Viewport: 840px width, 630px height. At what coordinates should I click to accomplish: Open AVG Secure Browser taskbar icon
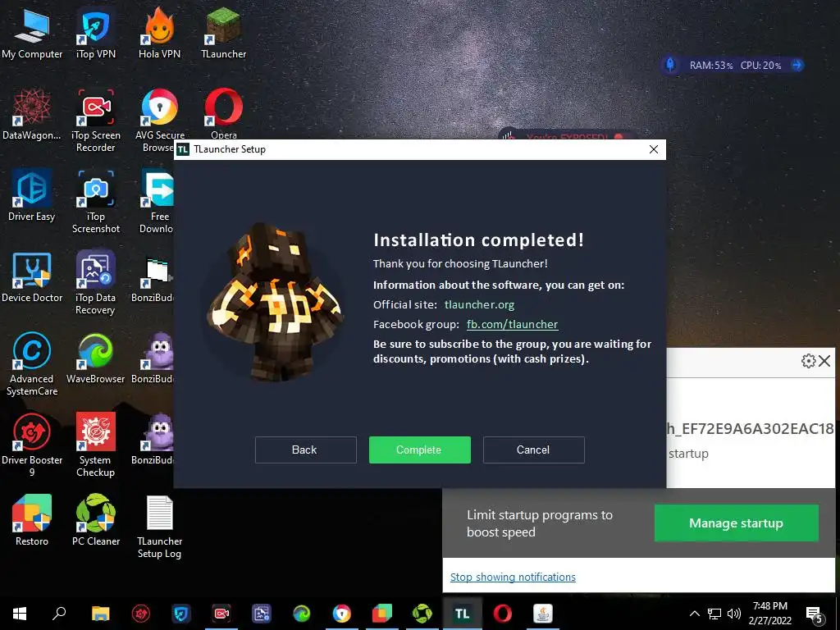point(342,614)
